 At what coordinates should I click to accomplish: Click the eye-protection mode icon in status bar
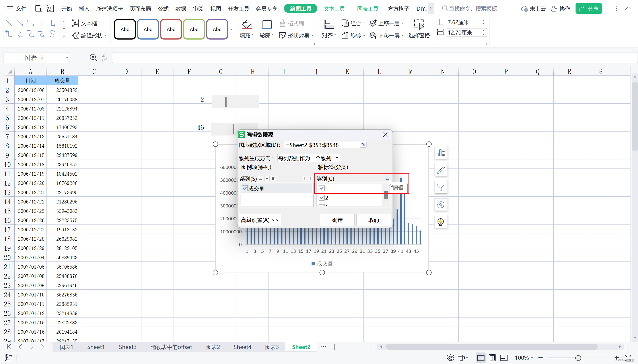click(x=451, y=358)
